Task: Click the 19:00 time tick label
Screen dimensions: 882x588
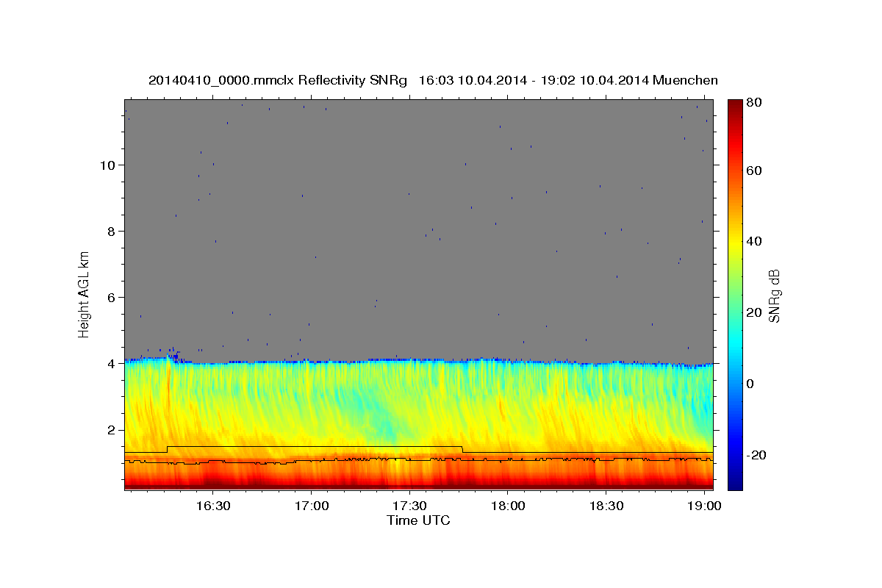Action: (705, 506)
